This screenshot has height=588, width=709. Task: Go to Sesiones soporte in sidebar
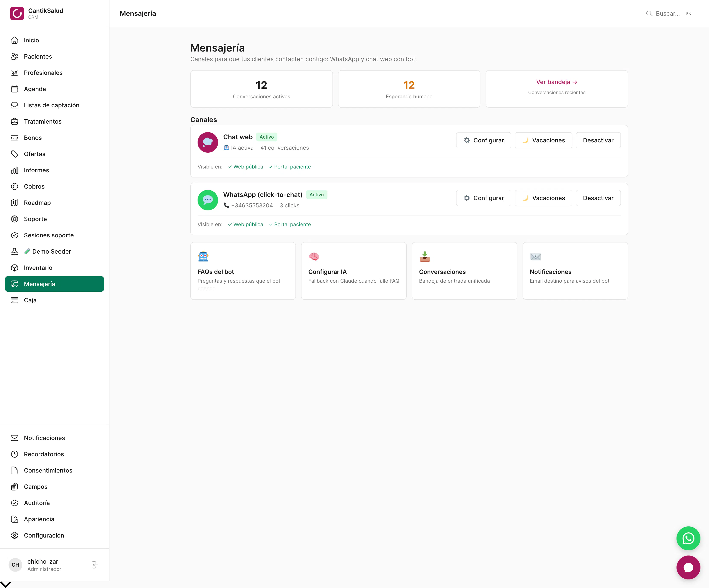54,235
